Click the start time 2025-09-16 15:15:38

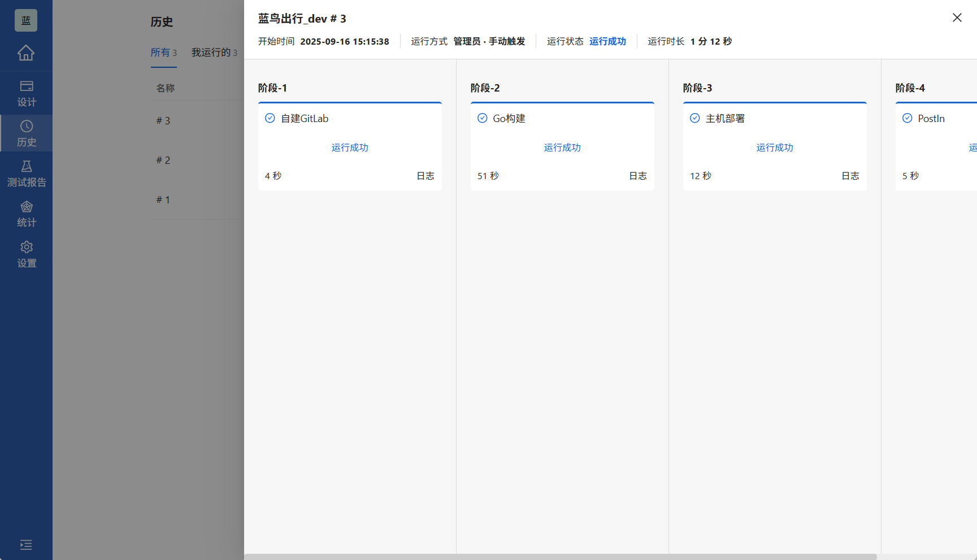click(x=345, y=41)
